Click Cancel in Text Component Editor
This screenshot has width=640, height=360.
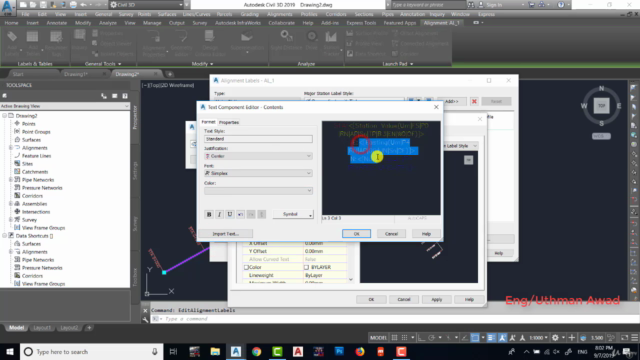(391, 233)
